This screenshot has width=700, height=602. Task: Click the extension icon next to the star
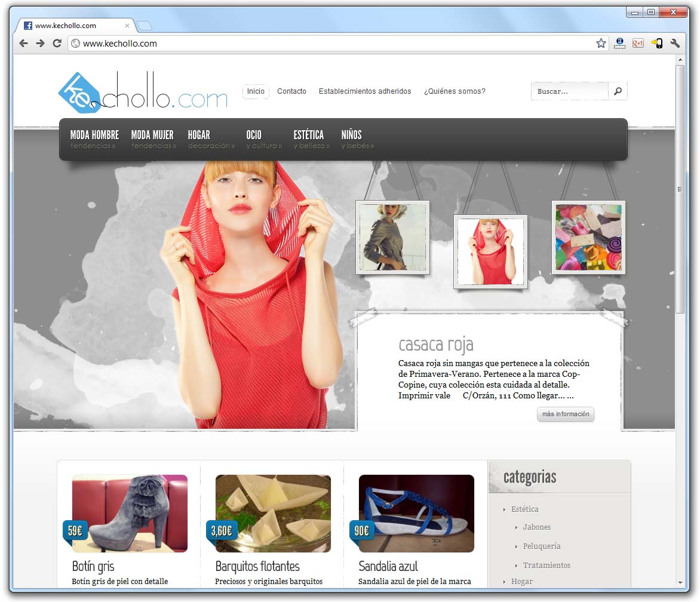coord(619,43)
